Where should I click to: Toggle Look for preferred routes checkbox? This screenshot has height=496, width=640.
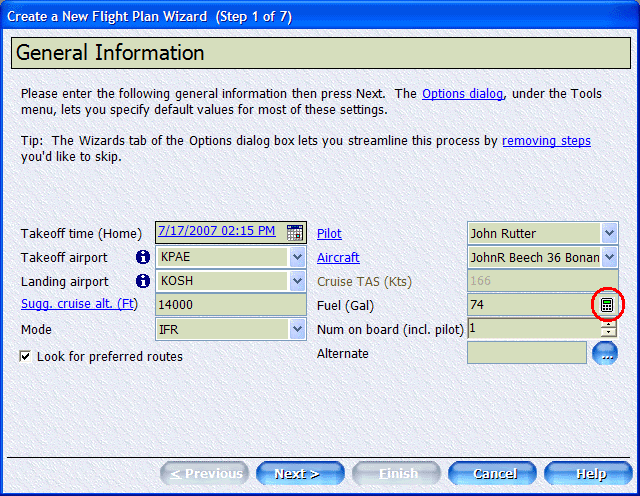(25, 356)
